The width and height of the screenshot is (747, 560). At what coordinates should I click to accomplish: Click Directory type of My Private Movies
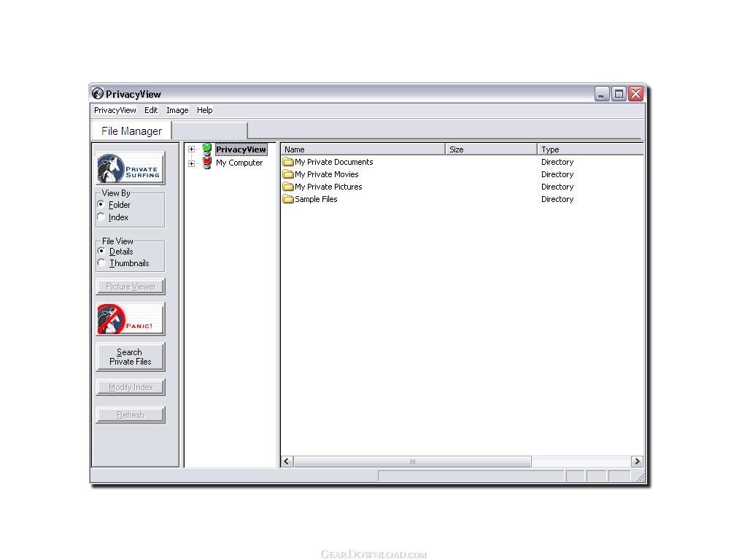[557, 174]
